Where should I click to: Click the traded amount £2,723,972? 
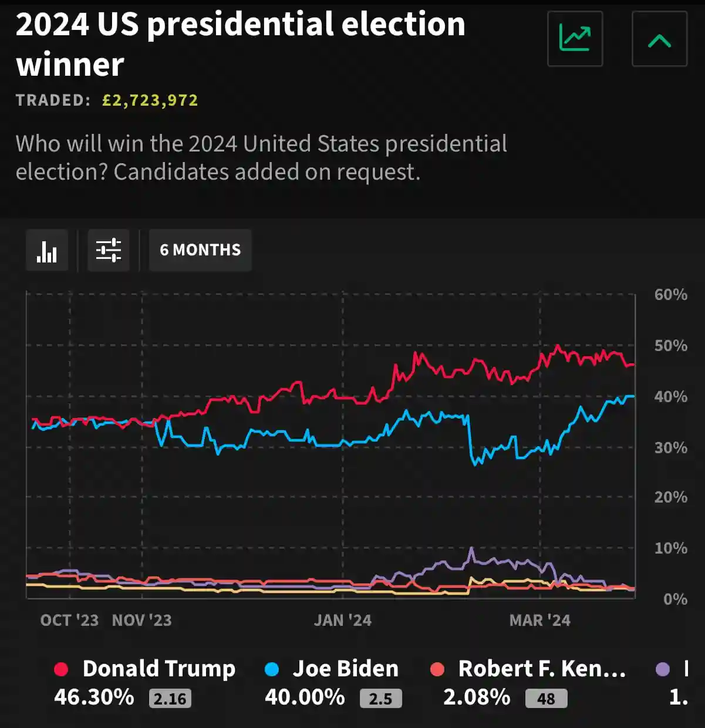[150, 100]
